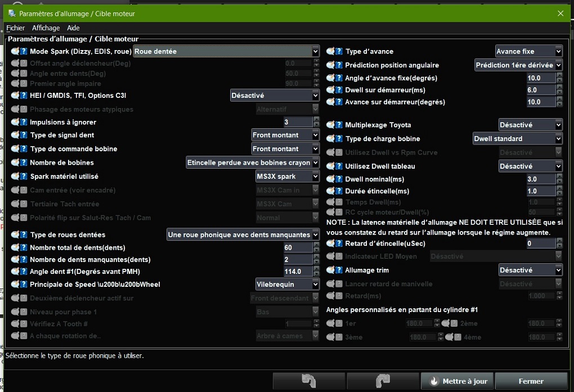Open the Affichage menu

(46, 28)
